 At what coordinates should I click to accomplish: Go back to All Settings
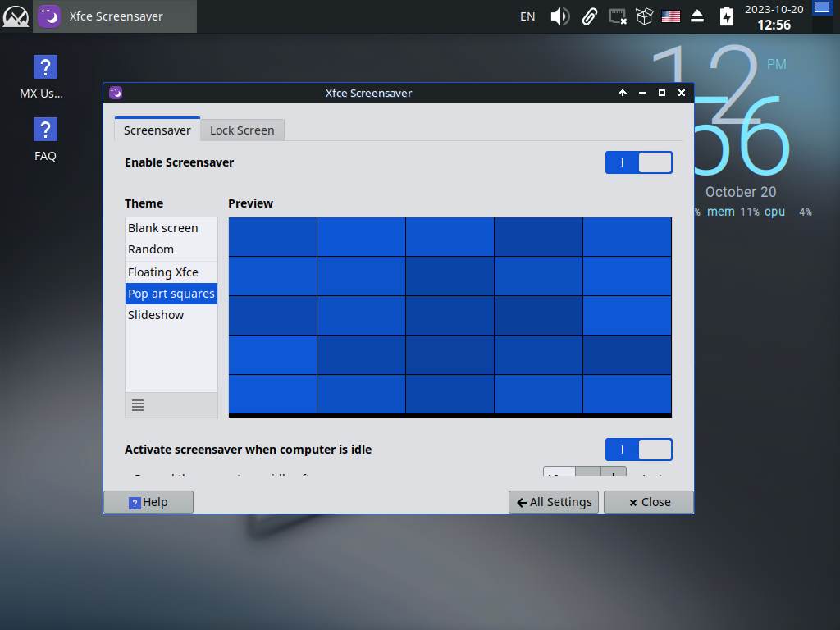pyautogui.click(x=554, y=502)
